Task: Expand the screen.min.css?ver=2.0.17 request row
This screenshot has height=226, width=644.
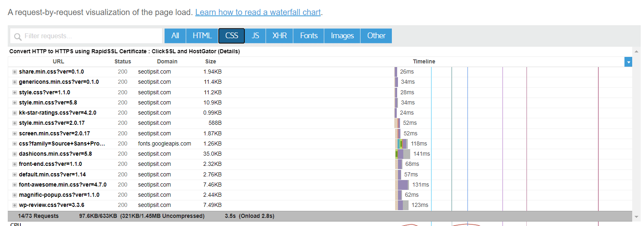Action: [x=15, y=134]
